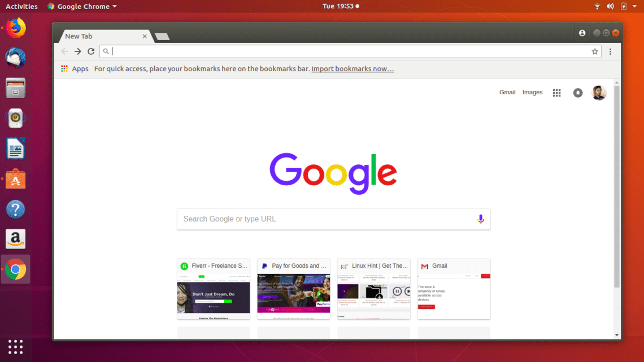The width and height of the screenshot is (644, 362).
Task: Expand the Google Chrome app menu in the top bar
Action: pyautogui.click(x=82, y=6)
